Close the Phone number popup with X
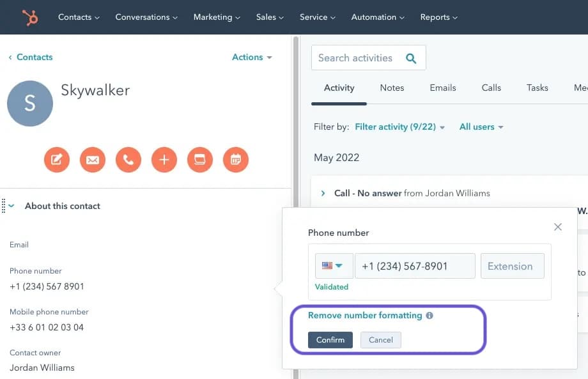 pyautogui.click(x=558, y=227)
